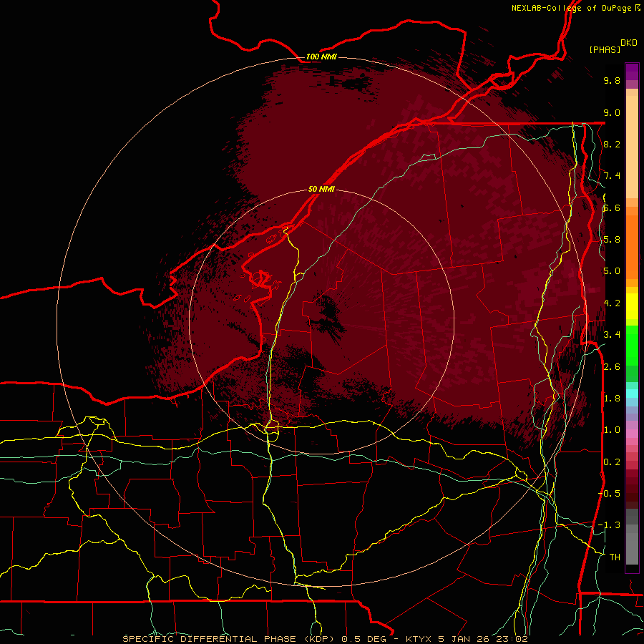Pick the bright yellow color bar segment
Screen dimensions: 644x644
coord(632,306)
